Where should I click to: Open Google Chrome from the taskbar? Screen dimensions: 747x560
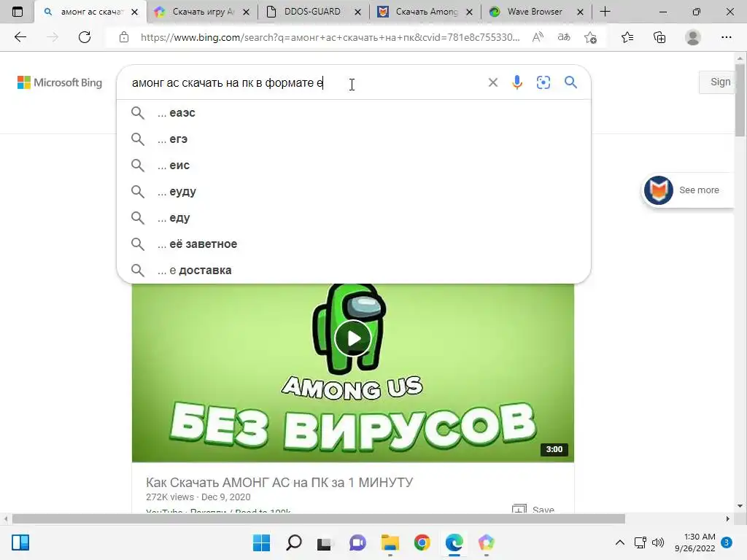tap(422, 542)
